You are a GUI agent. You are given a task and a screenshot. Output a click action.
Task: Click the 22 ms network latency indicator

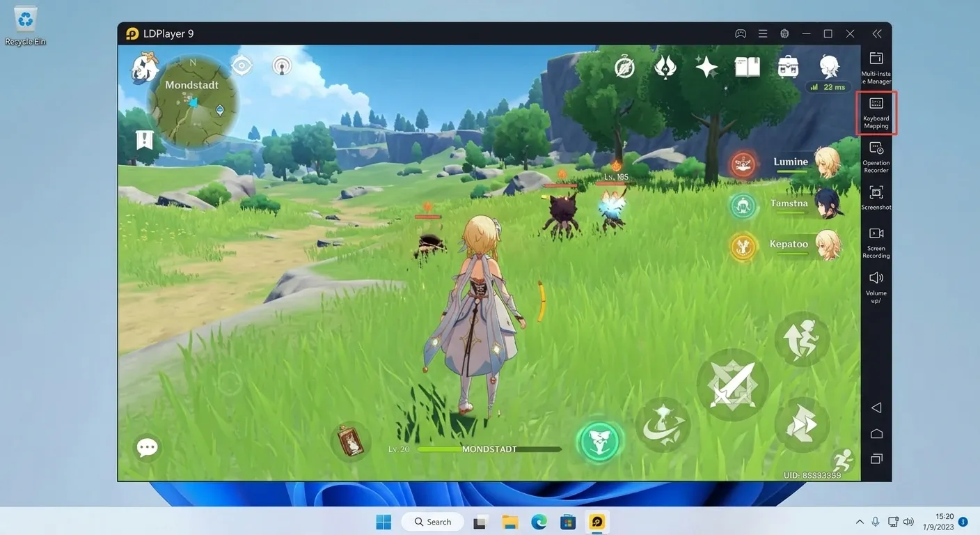(x=828, y=87)
